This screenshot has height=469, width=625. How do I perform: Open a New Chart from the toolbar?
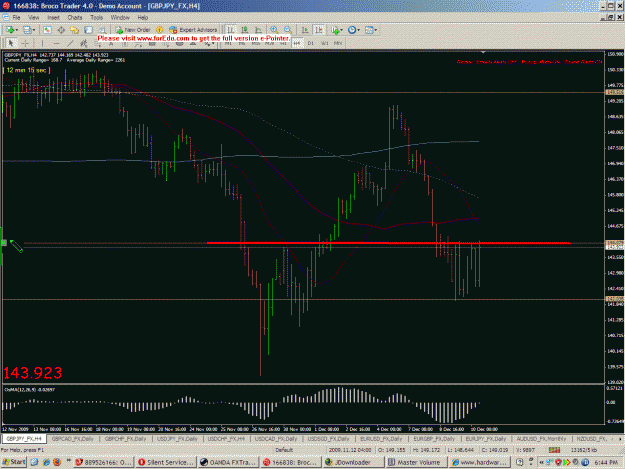10,30
